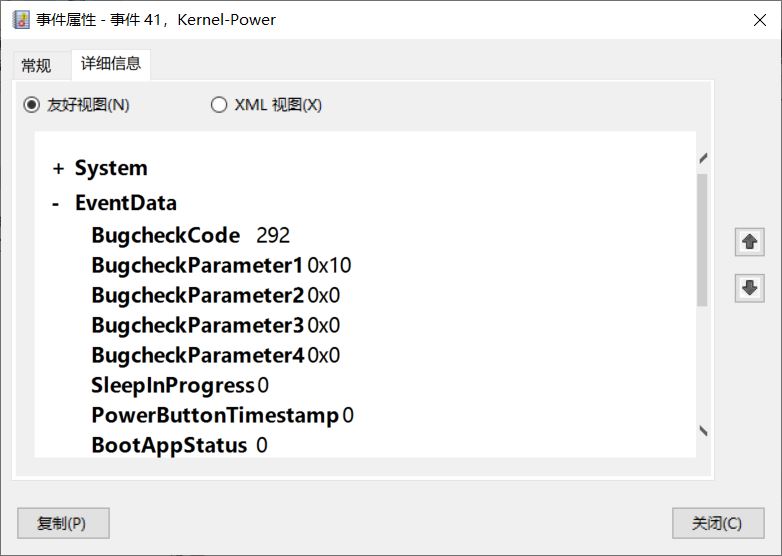The height and width of the screenshot is (556, 782).
Task: Select the BugcheckParameter4 0x0 row
Action: [x=216, y=355]
